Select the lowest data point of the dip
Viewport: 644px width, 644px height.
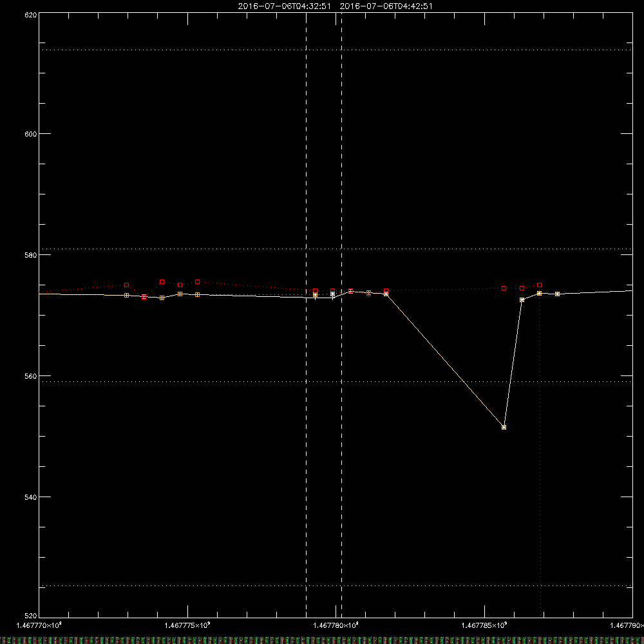pyautogui.click(x=504, y=428)
